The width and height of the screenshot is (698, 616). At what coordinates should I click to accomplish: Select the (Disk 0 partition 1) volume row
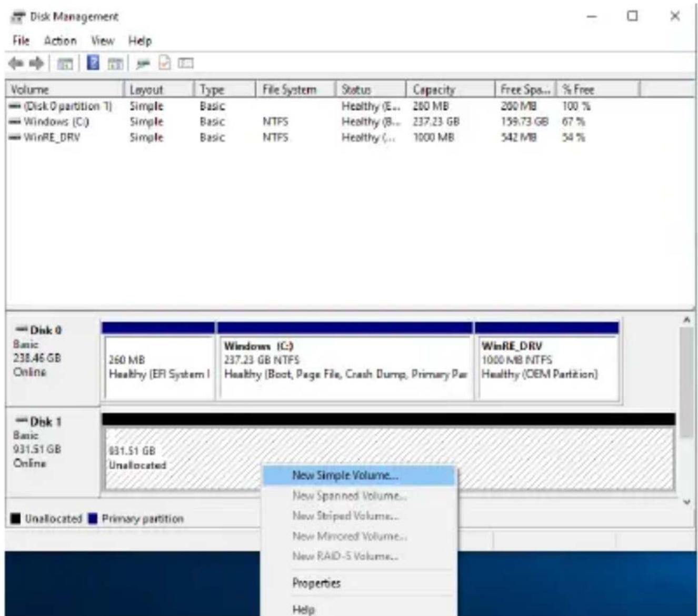pyautogui.click(x=349, y=106)
